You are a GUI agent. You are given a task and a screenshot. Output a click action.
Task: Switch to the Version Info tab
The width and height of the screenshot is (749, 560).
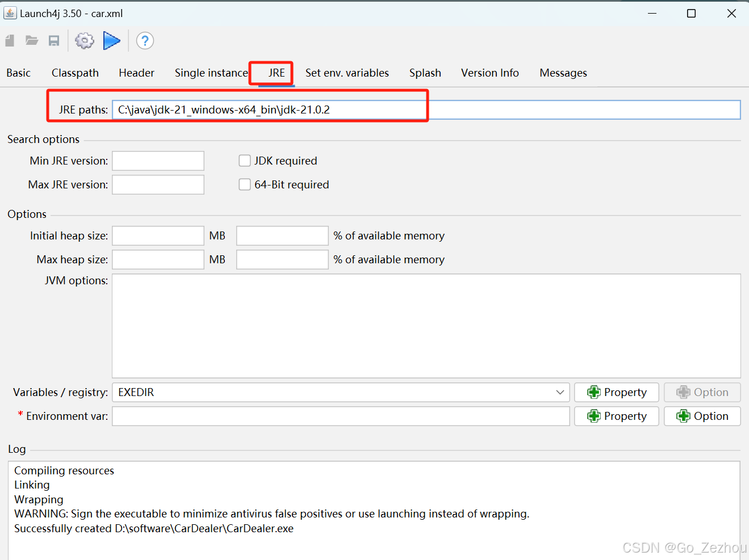pos(489,73)
